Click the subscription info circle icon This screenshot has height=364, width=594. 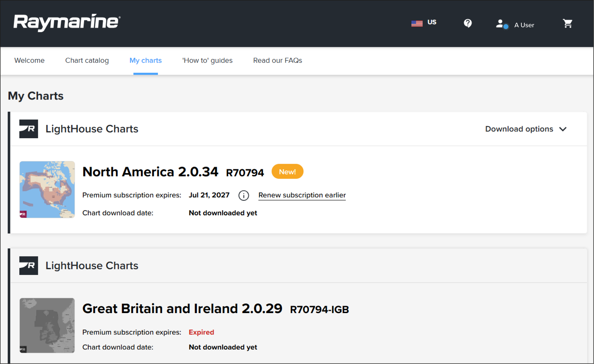[243, 195]
